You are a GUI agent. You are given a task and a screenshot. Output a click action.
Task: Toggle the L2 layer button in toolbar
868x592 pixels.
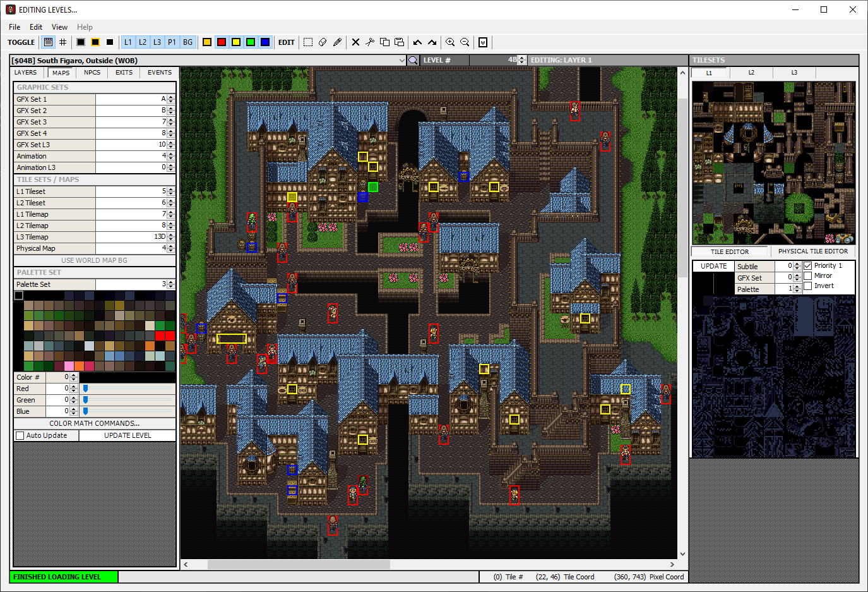143,42
